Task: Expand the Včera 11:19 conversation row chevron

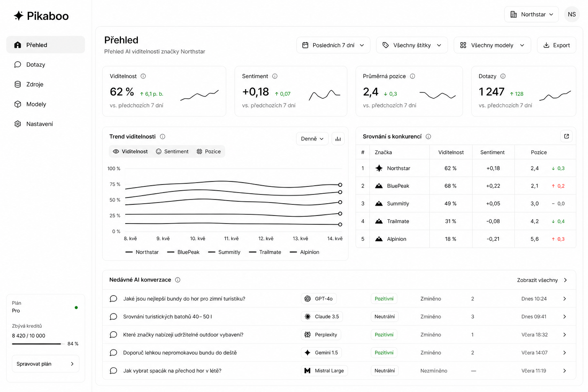Action: click(x=565, y=371)
